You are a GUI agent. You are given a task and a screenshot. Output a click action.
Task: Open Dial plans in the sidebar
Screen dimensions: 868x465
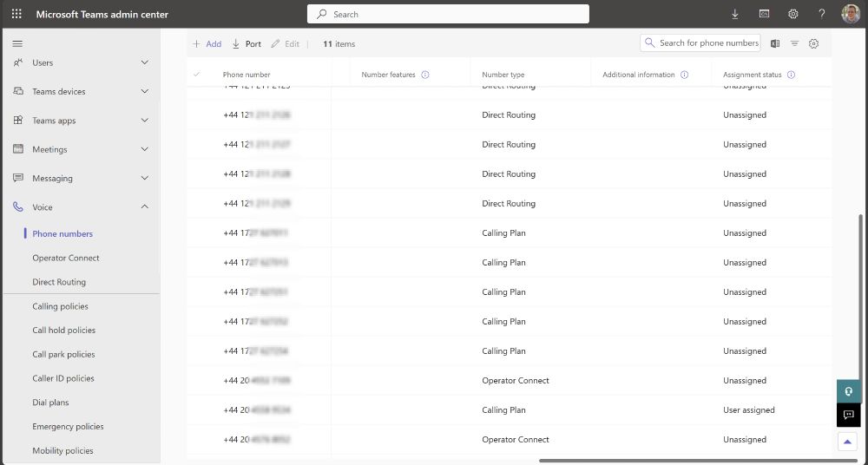50,403
